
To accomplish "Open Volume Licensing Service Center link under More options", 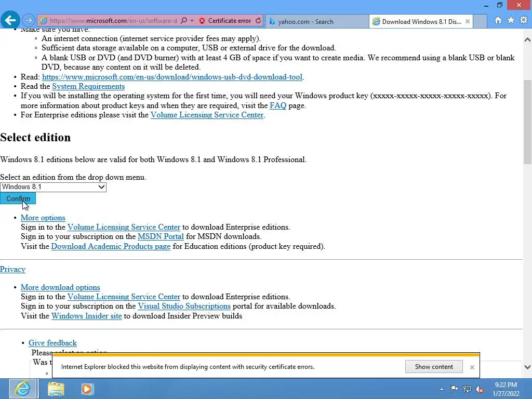I will tap(124, 228).
